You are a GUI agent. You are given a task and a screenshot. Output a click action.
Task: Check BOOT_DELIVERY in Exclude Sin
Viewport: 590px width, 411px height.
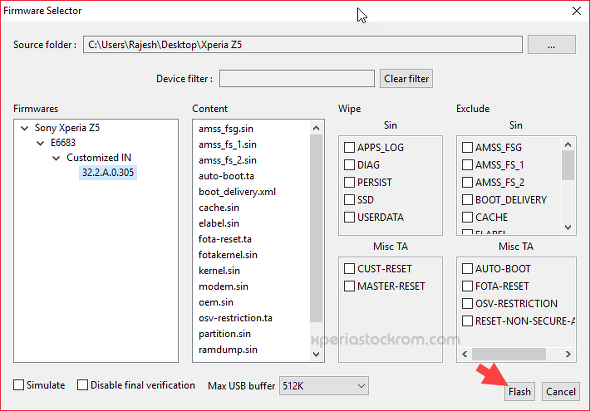[467, 199]
